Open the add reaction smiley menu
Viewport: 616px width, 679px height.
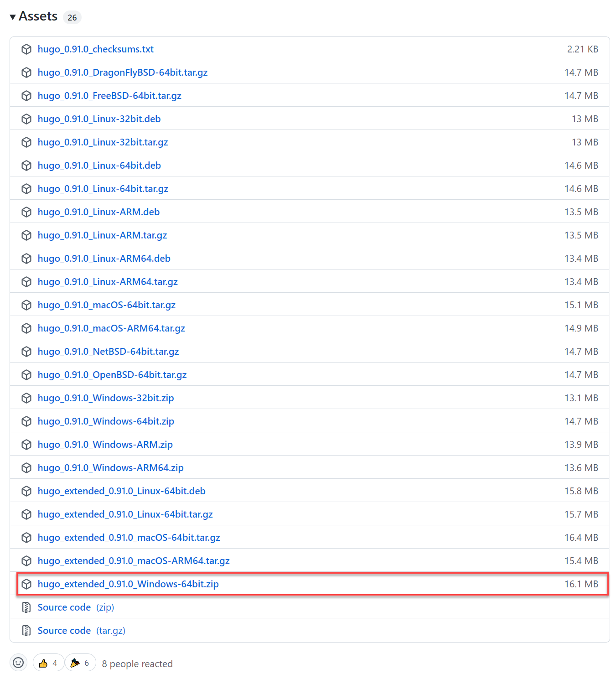(x=18, y=662)
